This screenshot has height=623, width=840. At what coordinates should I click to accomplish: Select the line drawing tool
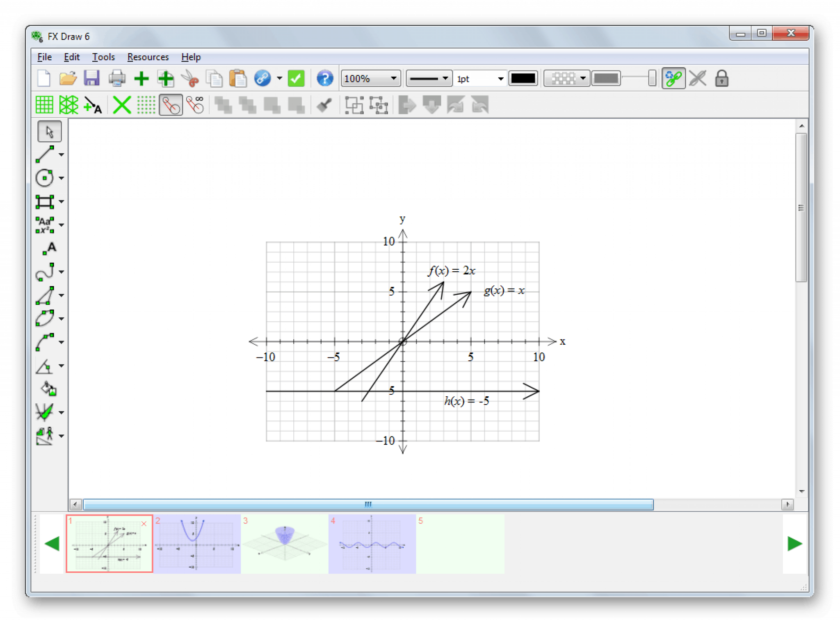(45, 155)
